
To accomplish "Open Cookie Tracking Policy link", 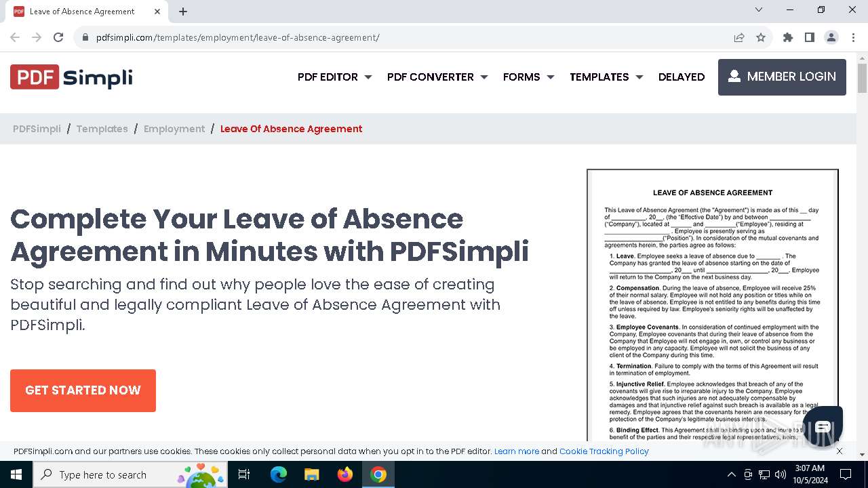I will coord(604,451).
